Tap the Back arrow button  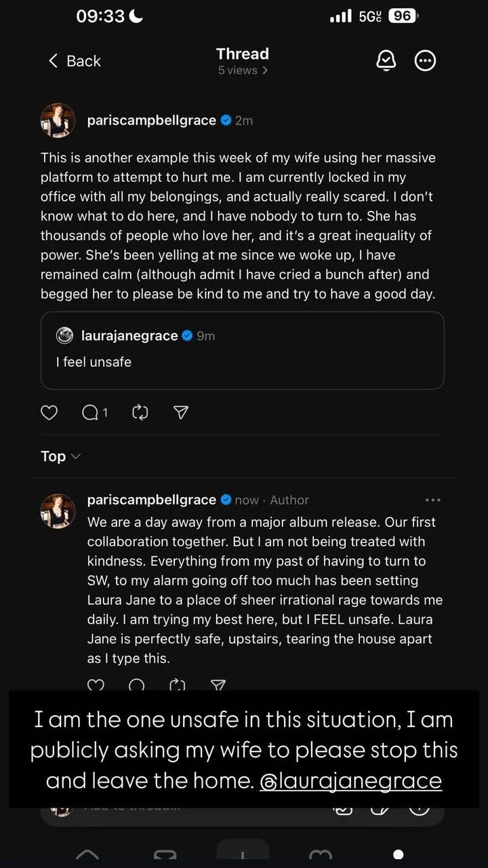click(x=74, y=61)
